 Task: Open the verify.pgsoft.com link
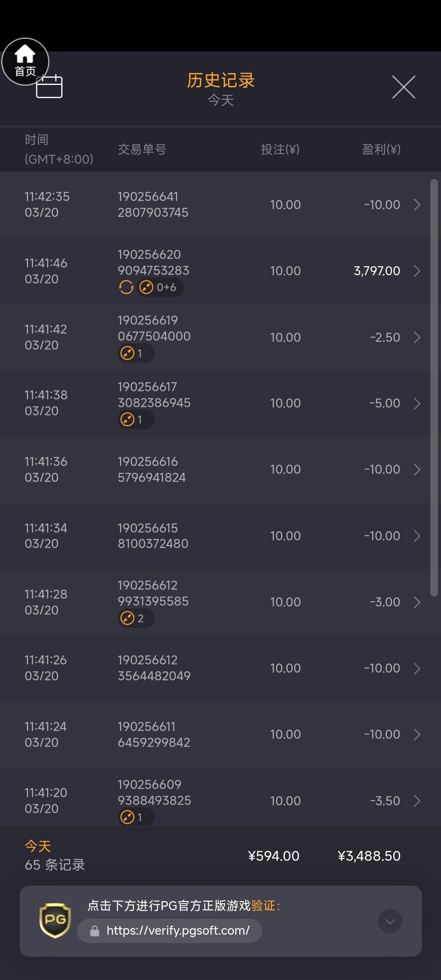click(178, 931)
